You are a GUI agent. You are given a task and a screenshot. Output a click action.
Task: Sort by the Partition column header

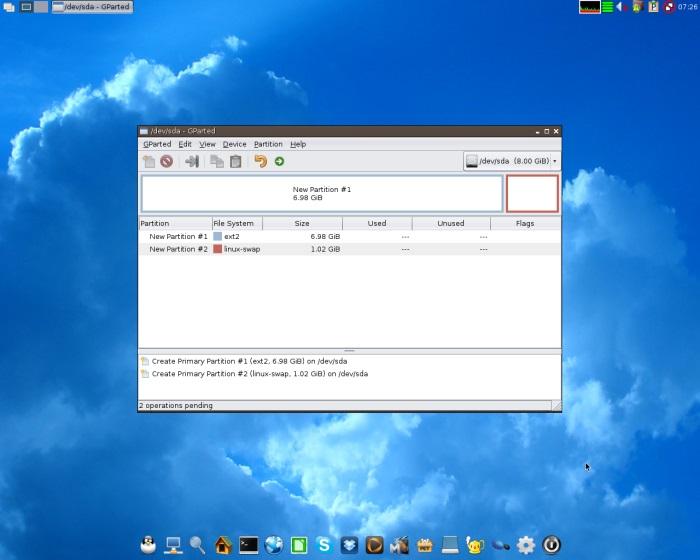[x=175, y=223]
